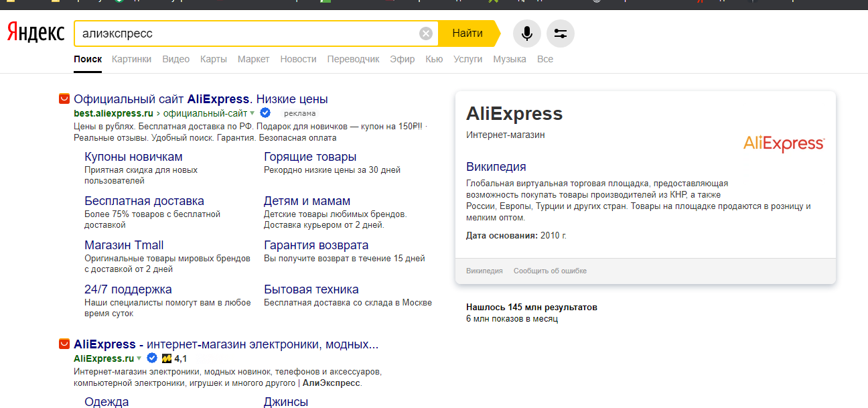Click 'Приятная скидка для новых пользователей' text
The height and width of the screenshot is (408, 868).
(141, 176)
